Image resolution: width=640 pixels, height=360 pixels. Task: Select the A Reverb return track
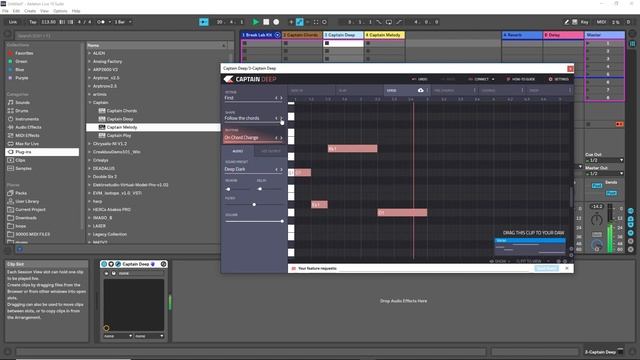pyautogui.click(x=522, y=35)
